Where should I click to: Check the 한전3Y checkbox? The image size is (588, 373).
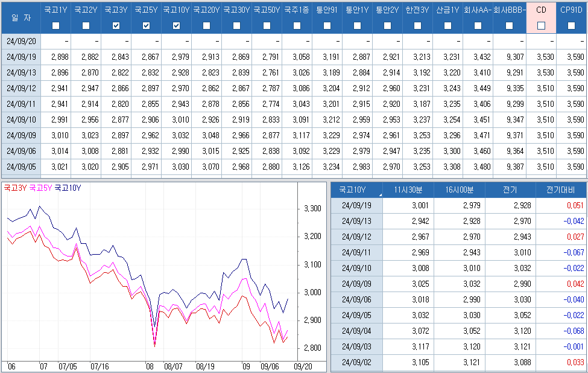click(x=417, y=25)
